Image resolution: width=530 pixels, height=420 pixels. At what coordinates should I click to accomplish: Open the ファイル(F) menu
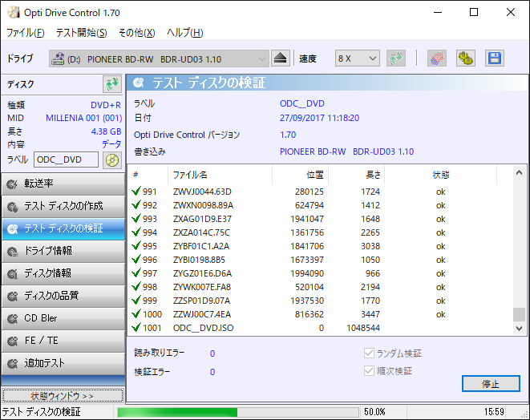pyautogui.click(x=26, y=33)
